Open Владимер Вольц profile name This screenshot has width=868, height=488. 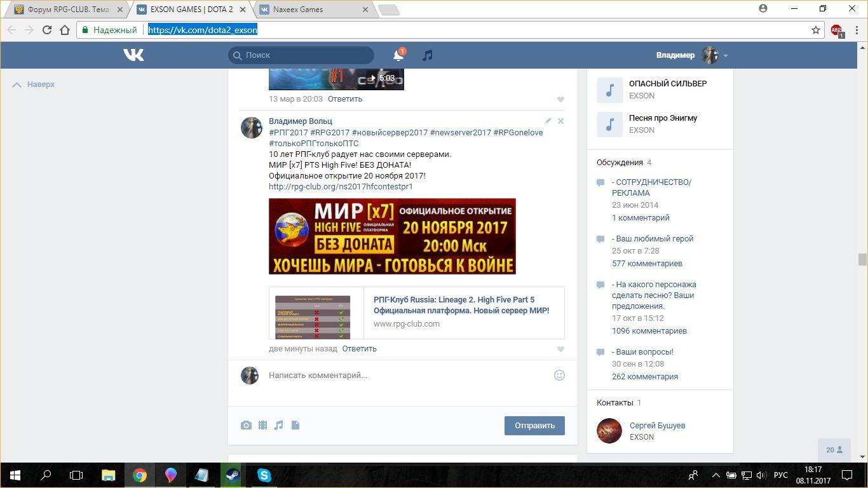(x=301, y=121)
